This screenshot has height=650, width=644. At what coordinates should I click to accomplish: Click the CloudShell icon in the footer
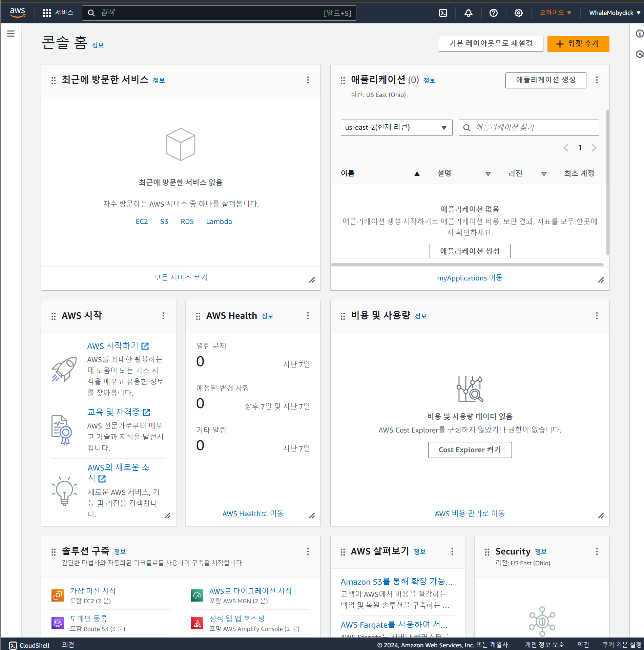pos(13,645)
